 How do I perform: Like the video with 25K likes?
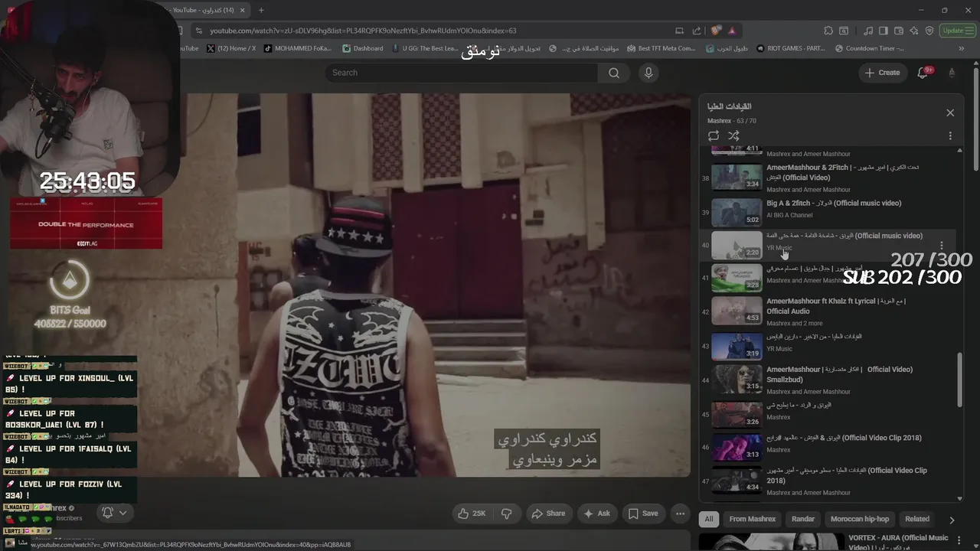[x=472, y=514]
